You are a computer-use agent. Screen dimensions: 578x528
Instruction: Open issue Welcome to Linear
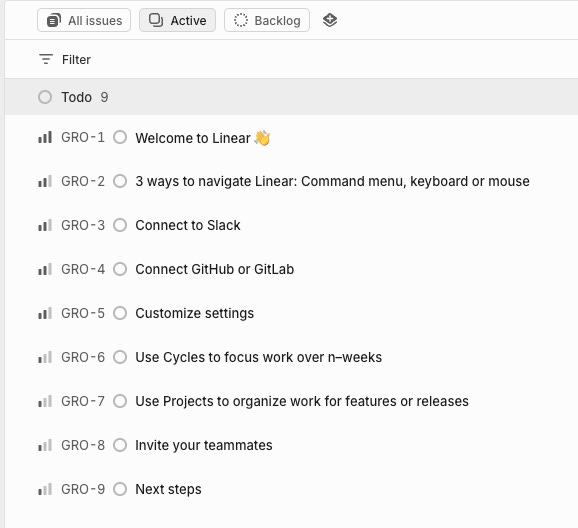pos(203,138)
